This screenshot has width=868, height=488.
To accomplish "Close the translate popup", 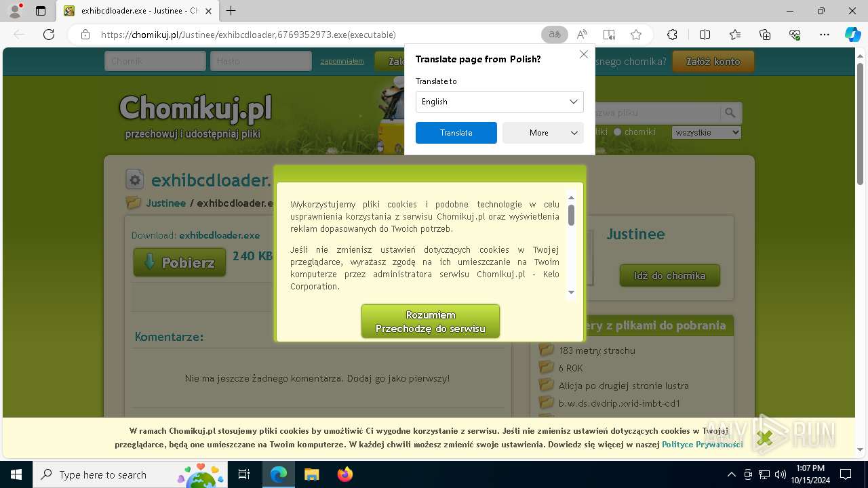I will (x=584, y=54).
